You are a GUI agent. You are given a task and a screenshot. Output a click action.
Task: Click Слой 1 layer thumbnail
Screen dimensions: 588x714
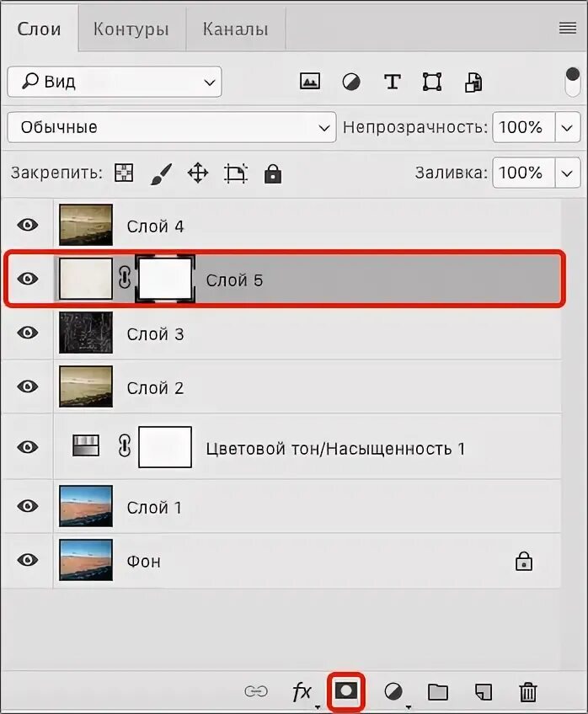pyautogui.click(x=86, y=506)
